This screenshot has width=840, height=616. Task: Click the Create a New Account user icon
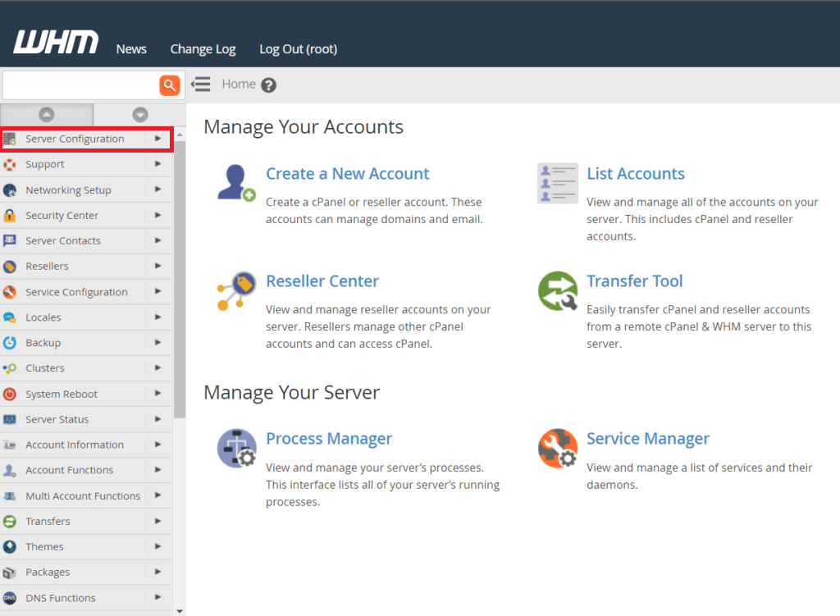coord(236,183)
